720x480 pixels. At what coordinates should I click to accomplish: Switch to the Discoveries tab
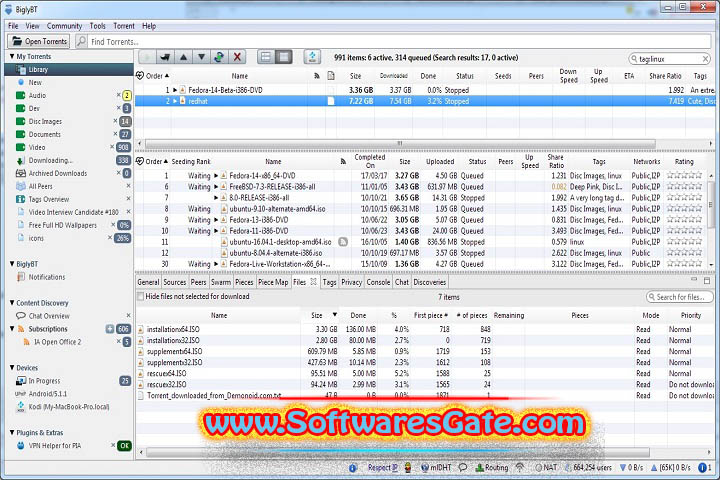point(430,282)
